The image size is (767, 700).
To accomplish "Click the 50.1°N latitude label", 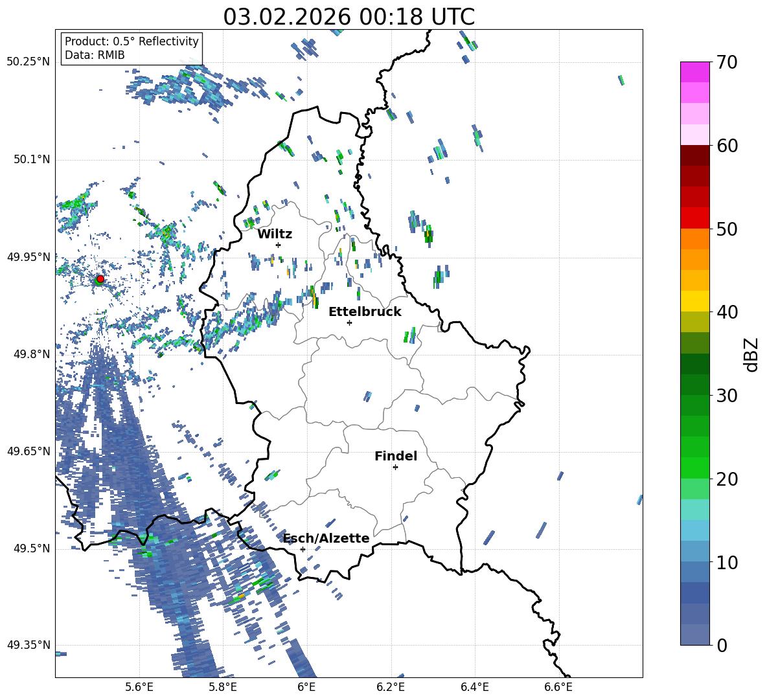I will 31,160.
